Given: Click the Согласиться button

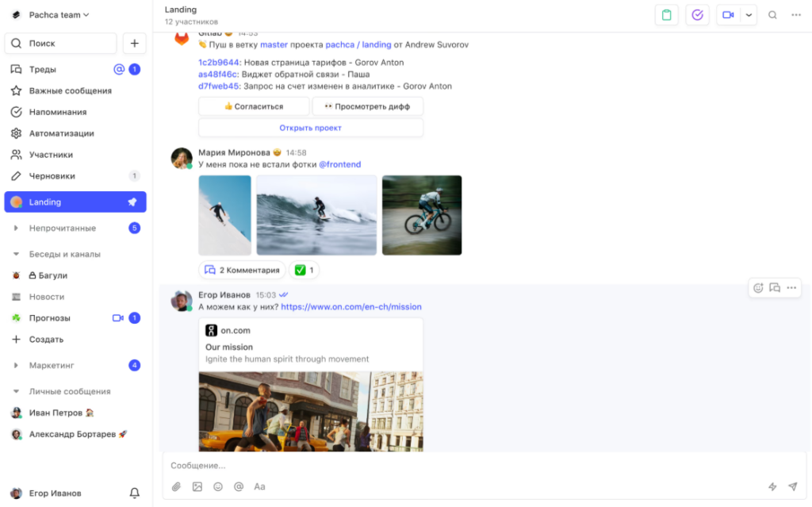Looking at the screenshot, I should [254, 106].
